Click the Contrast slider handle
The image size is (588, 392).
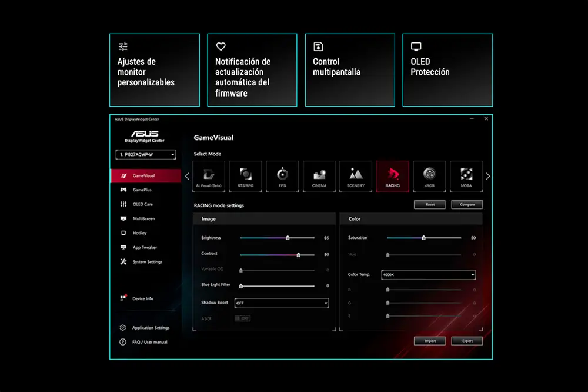[299, 255]
